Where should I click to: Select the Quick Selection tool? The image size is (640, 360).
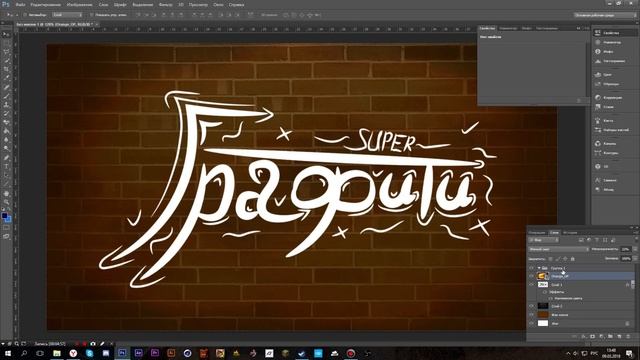7,60
